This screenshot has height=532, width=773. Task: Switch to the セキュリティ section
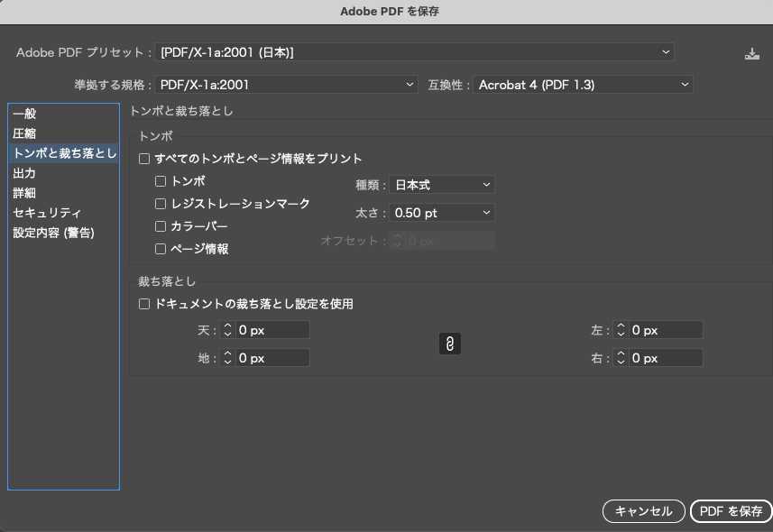tap(47, 213)
